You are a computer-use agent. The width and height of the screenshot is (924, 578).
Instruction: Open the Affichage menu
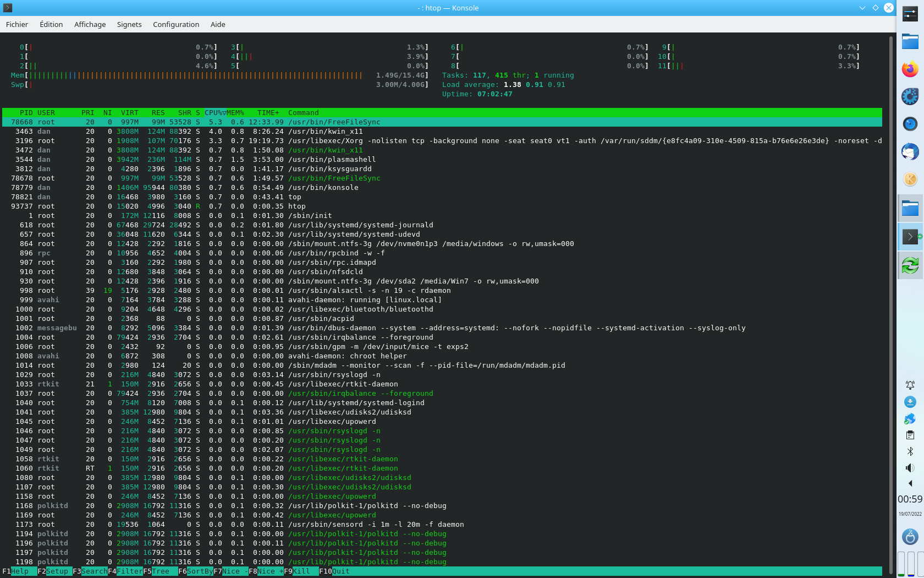tap(90, 24)
